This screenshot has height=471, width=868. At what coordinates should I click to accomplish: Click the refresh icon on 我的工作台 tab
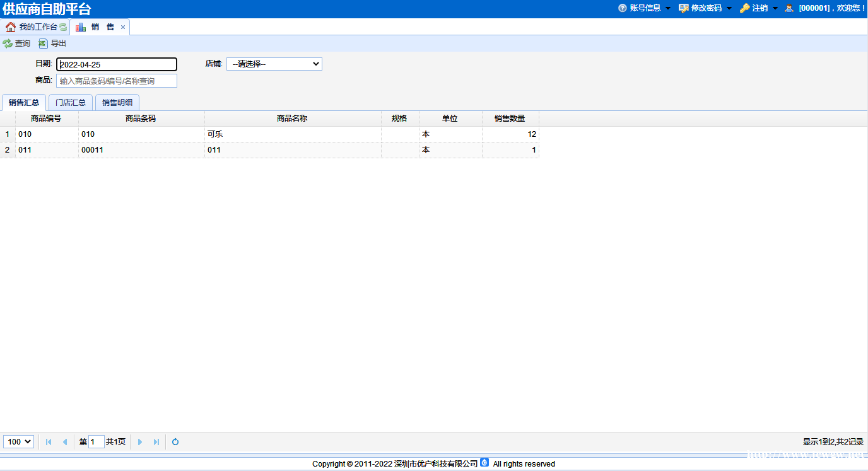pyautogui.click(x=63, y=27)
